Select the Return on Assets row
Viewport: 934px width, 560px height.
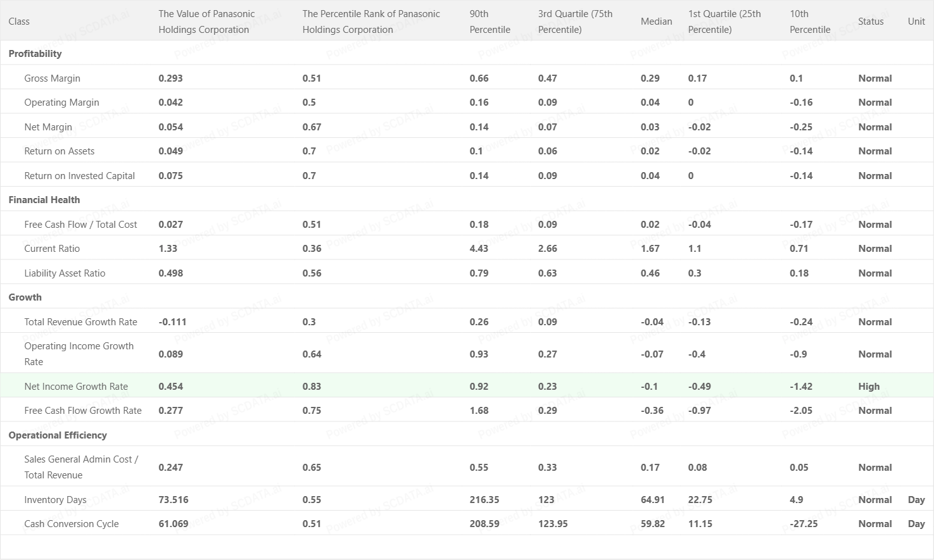coord(59,151)
